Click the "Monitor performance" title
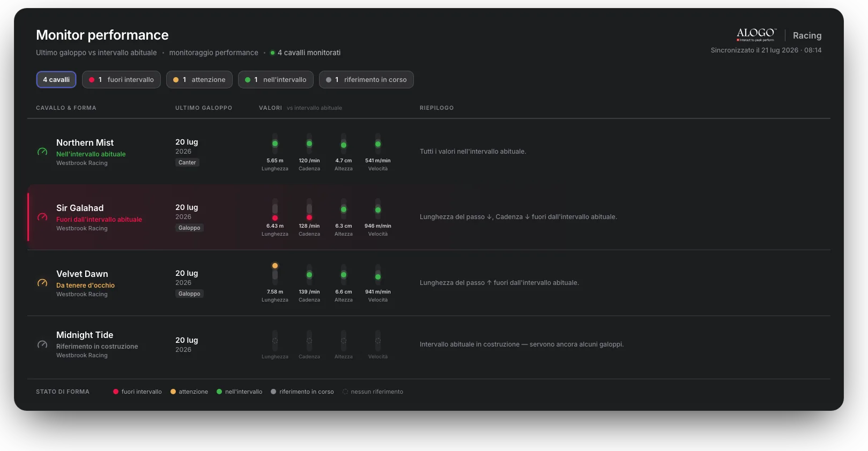The height and width of the screenshot is (451, 868). coord(102,35)
